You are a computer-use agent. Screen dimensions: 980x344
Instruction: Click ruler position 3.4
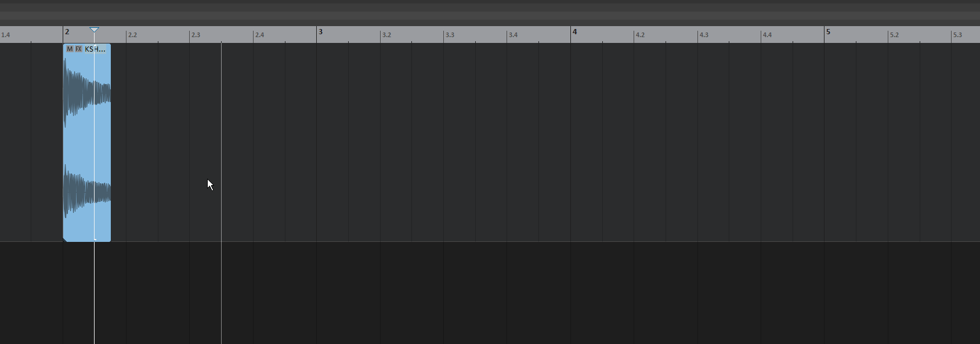(513, 35)
